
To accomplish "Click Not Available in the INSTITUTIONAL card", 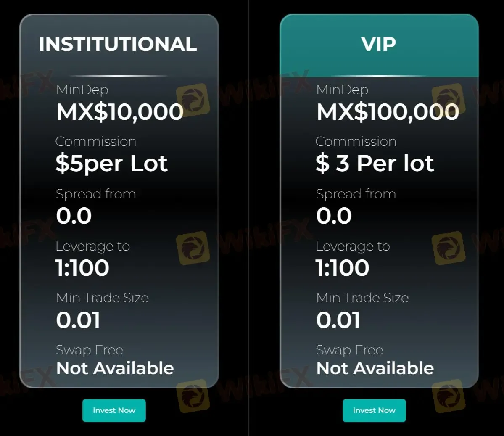I will 115,368.
